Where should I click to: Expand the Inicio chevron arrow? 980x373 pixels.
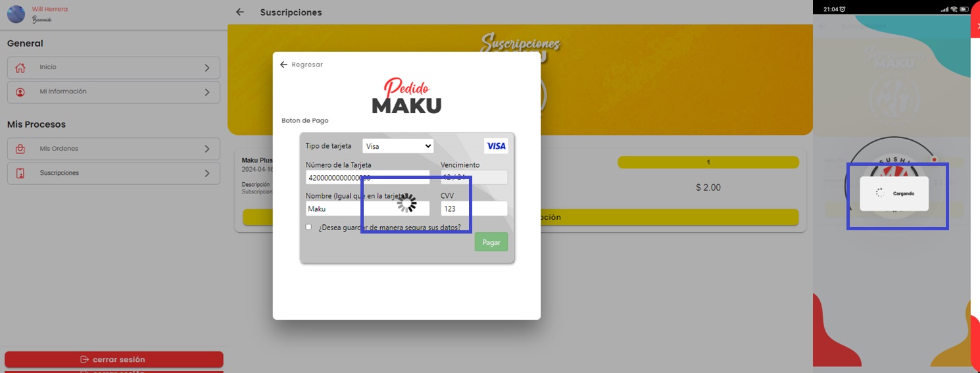click(207, 68)
